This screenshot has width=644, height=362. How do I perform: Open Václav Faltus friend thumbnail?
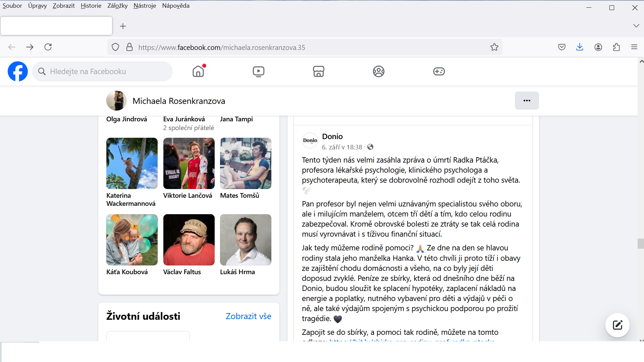tap(189, 240)
